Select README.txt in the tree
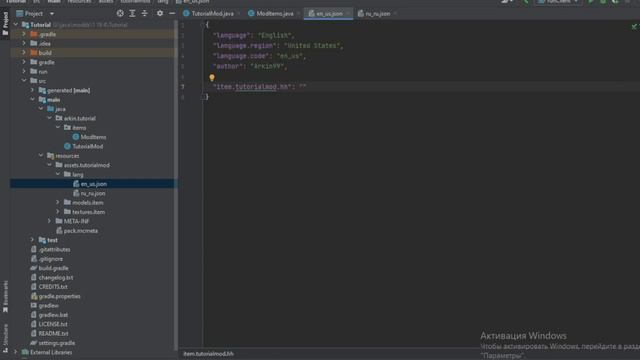This screenshot has height=360, width=640. click(x=53, y=334)
